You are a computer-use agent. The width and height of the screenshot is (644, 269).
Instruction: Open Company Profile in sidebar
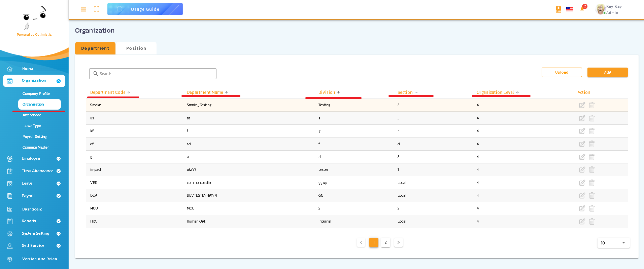pos(36,93)
